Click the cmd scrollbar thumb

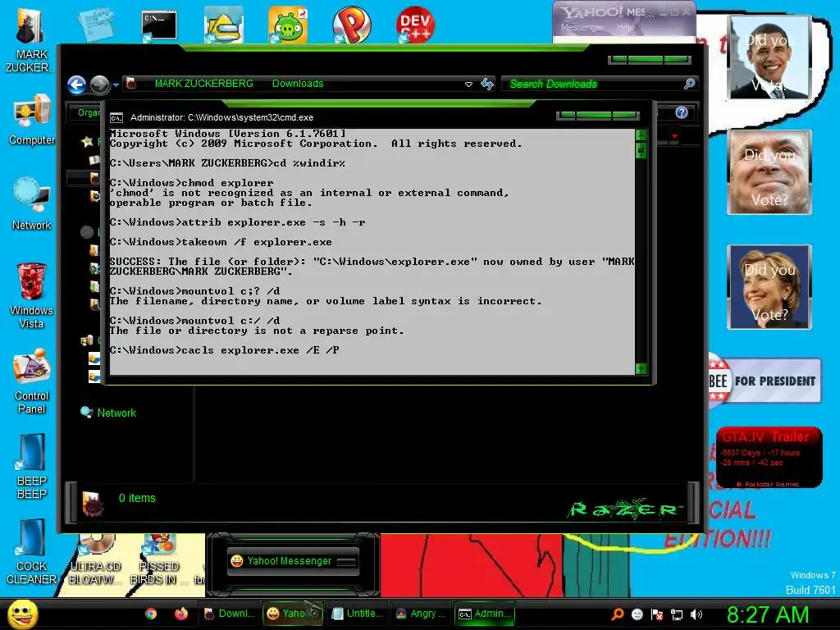(641, 151)
